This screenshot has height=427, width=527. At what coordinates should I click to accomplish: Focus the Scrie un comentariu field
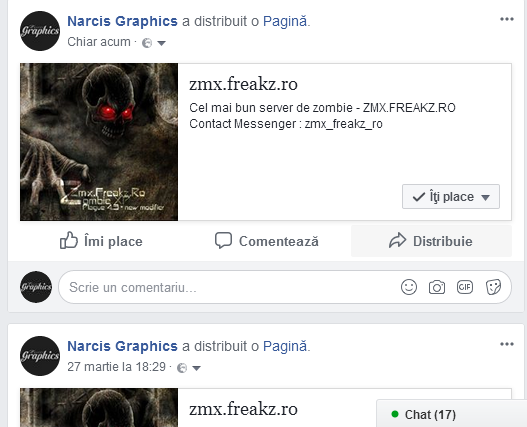tap(229, 287)
